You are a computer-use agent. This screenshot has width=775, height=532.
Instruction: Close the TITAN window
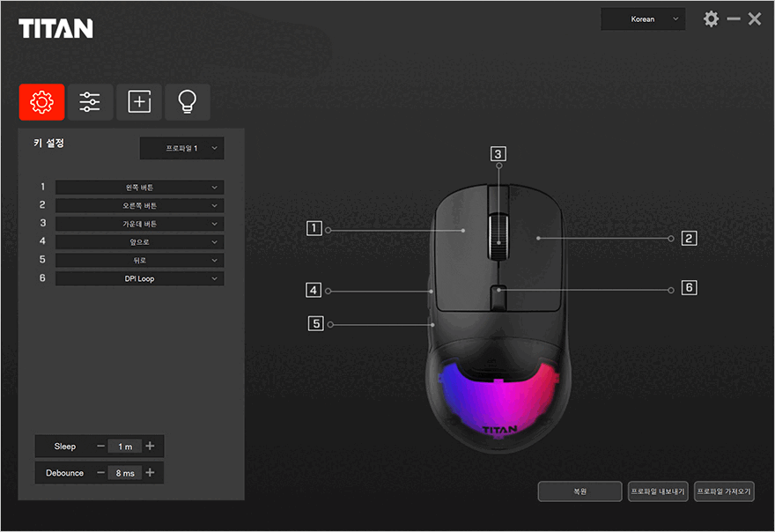tap(755, 19)
